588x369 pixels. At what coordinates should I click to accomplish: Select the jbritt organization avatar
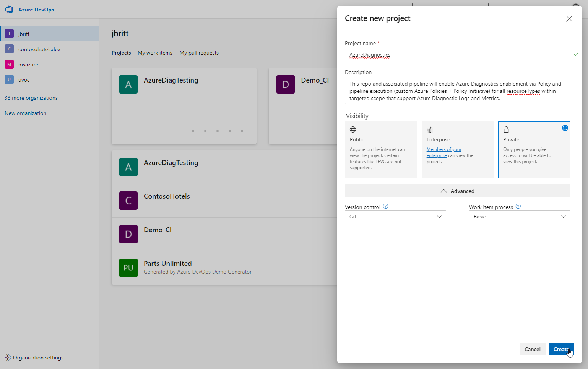[9, 34]
